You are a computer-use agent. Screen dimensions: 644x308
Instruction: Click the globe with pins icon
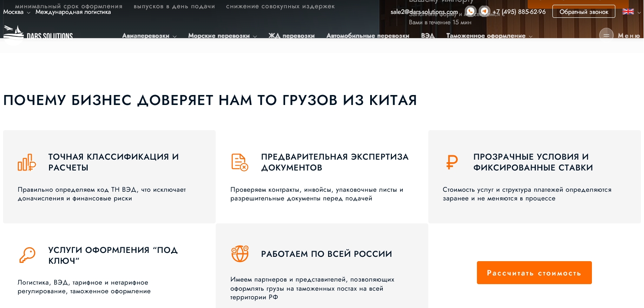[x=240, y=254]
